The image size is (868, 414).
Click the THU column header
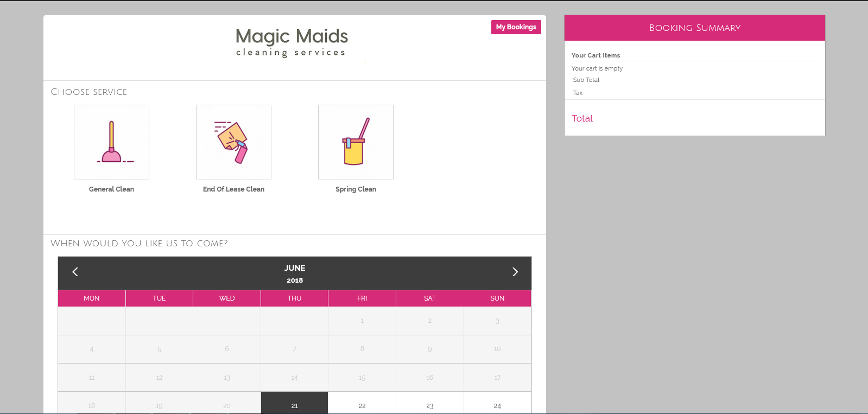click(294, 298)
